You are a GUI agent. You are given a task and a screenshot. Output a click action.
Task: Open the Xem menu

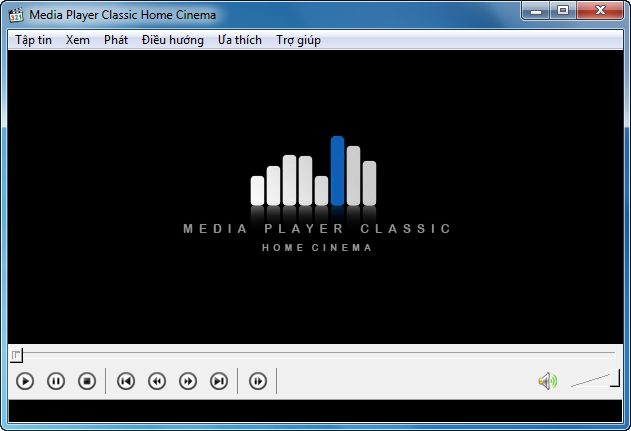77,40
